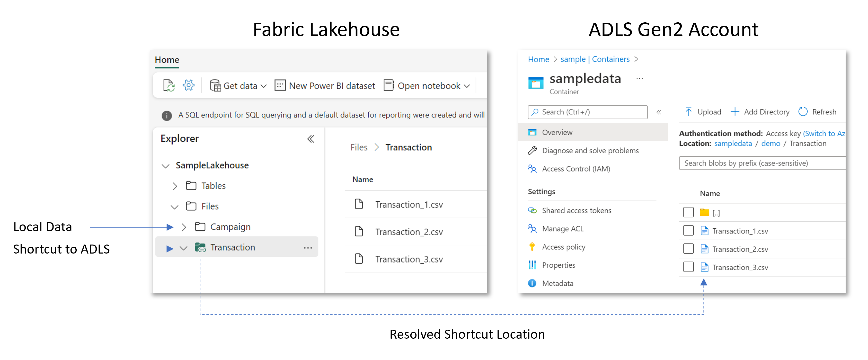Check the Transaction_1.csv blob checkbox

[x=688, y=231]
